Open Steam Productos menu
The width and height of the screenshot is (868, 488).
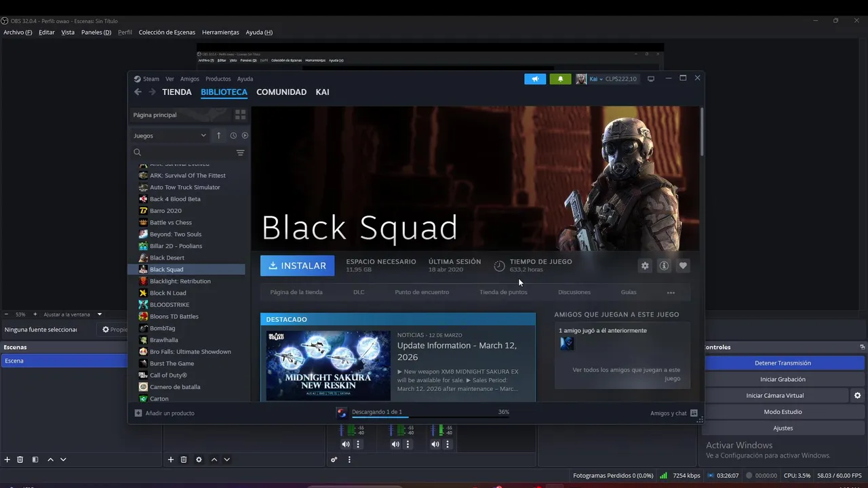pos(218,79)
